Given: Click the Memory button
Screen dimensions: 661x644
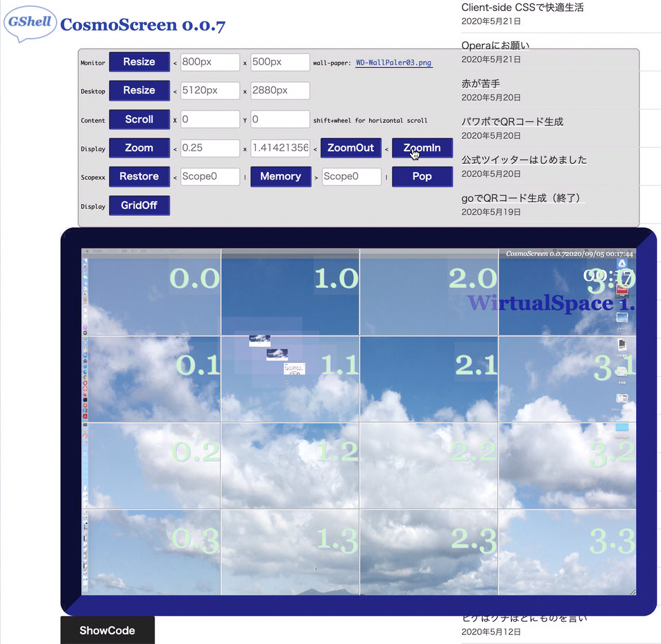Looking at the screenshot, I should point(280,176).
